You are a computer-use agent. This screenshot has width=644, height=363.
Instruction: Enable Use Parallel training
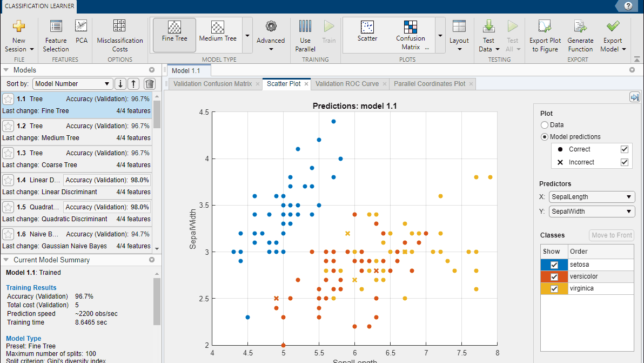[x=305, y=35]
